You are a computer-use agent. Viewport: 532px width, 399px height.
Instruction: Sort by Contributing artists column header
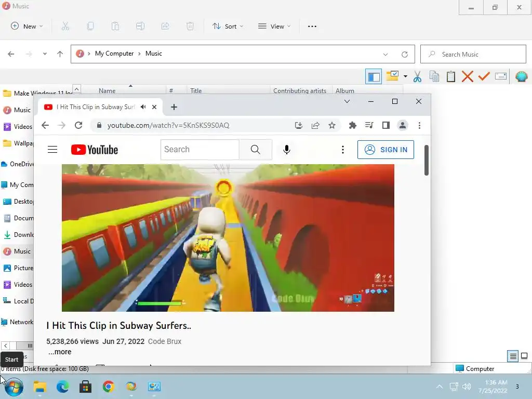coord(300,90)
